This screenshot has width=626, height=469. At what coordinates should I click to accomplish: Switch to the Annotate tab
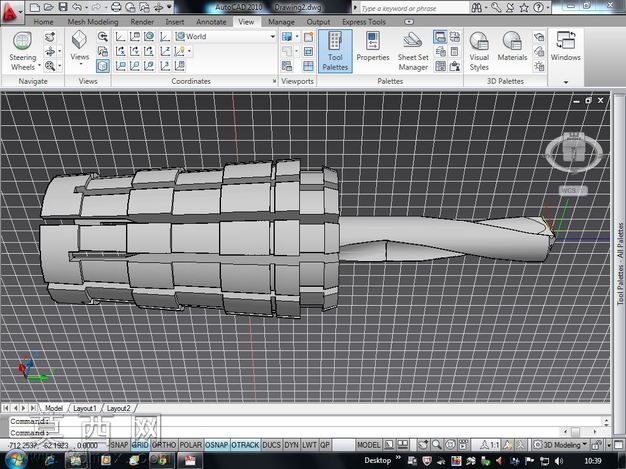[x=211, y=22]
